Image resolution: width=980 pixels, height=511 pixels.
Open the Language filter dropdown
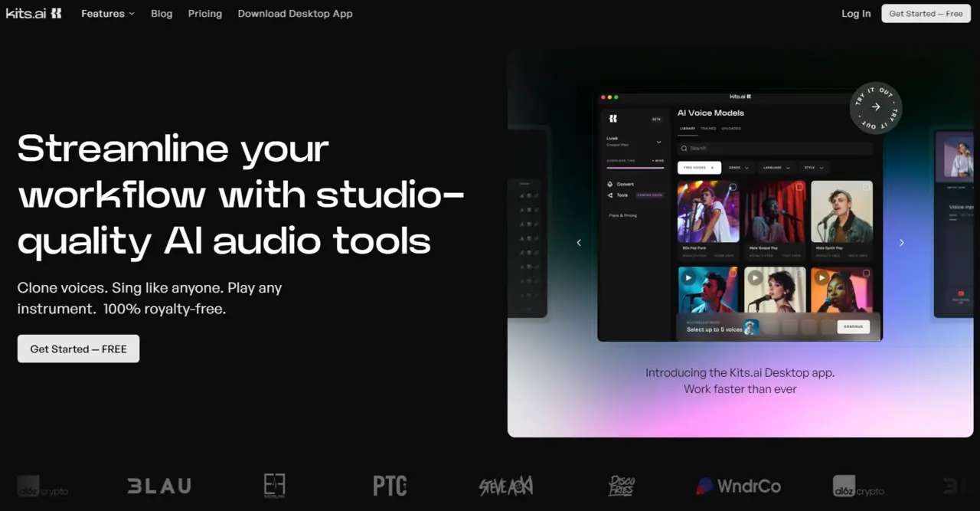[x=776, y=167]
